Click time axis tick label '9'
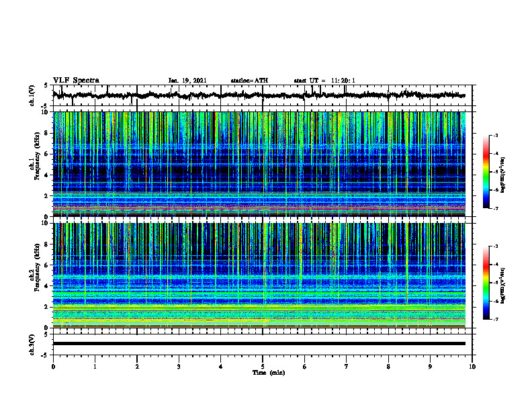 pos(430,367)
